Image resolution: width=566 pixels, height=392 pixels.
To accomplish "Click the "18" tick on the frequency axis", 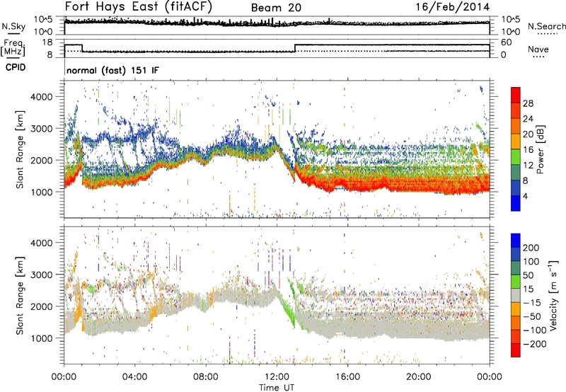I will 47,42.
